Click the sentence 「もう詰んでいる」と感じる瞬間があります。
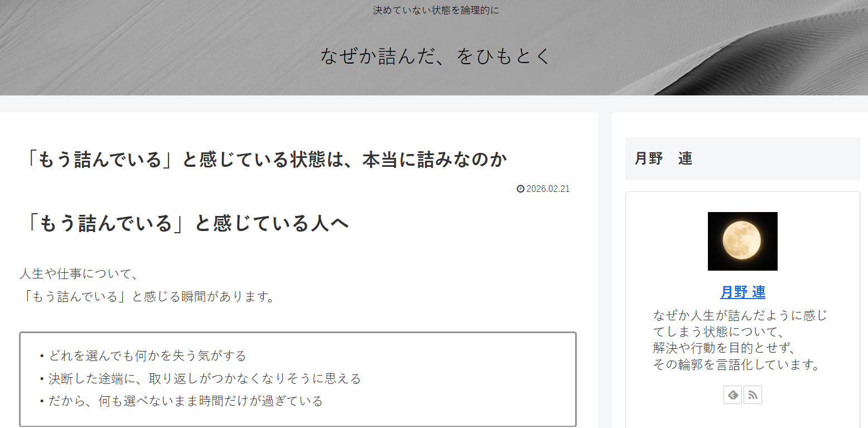868x428 pixels. coord(148,296)
